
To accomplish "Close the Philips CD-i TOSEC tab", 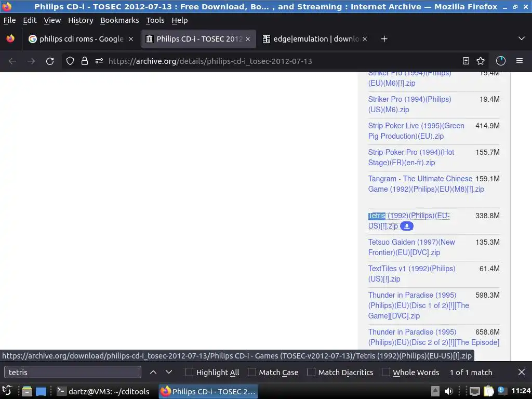I will [x=248, y=39].
